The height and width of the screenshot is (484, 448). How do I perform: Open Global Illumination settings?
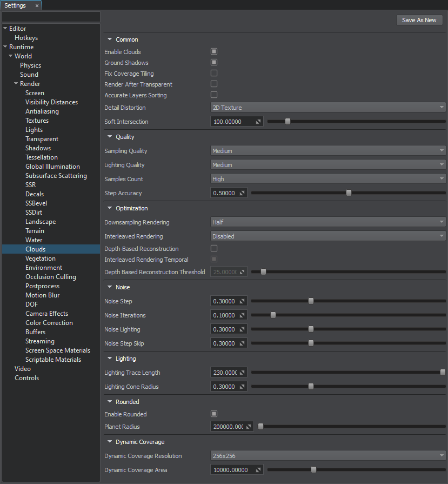[x=52, y=167]
